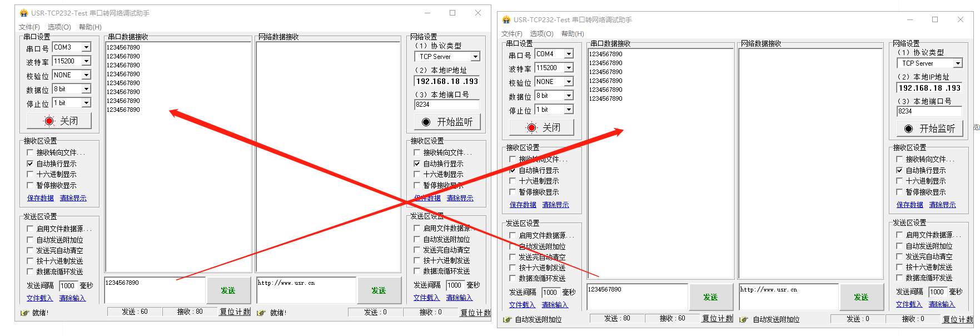The image size is (980, 336).
Task: Click 清除显示 link under COM3 serial receive settings
Action: [x=73, y=198]
